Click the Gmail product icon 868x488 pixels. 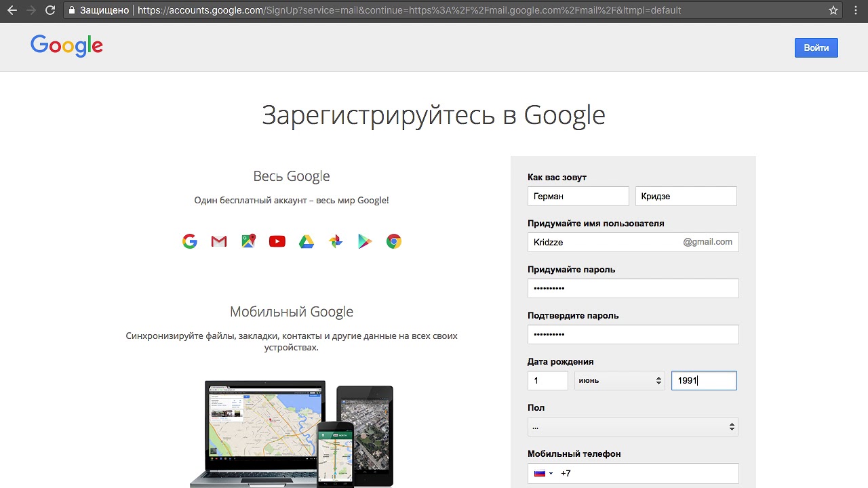219,241
